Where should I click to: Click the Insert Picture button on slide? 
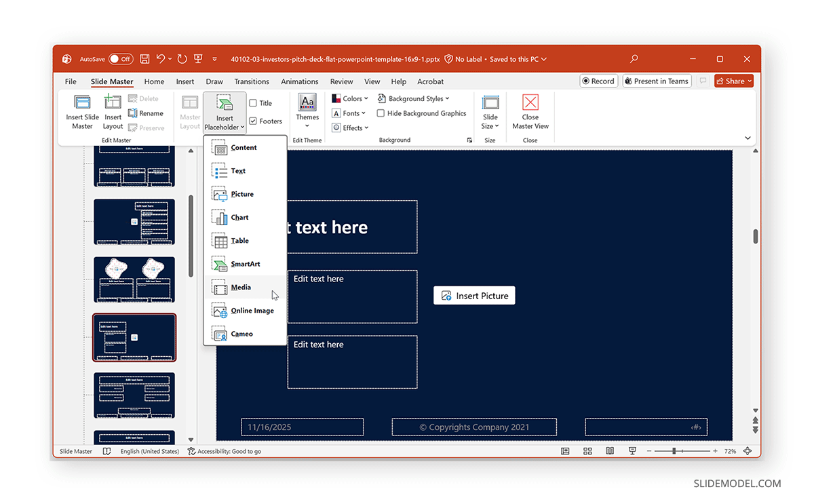coord(474,295)
